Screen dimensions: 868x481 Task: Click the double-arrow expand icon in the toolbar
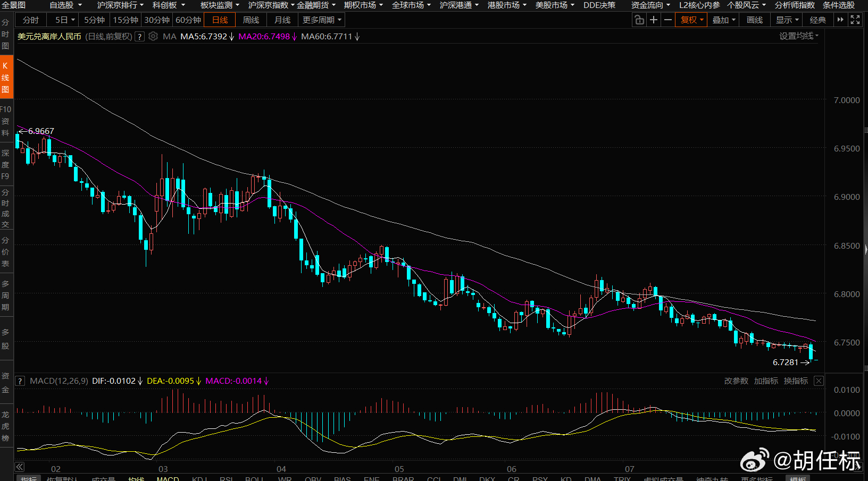click(x=840, y=20)
